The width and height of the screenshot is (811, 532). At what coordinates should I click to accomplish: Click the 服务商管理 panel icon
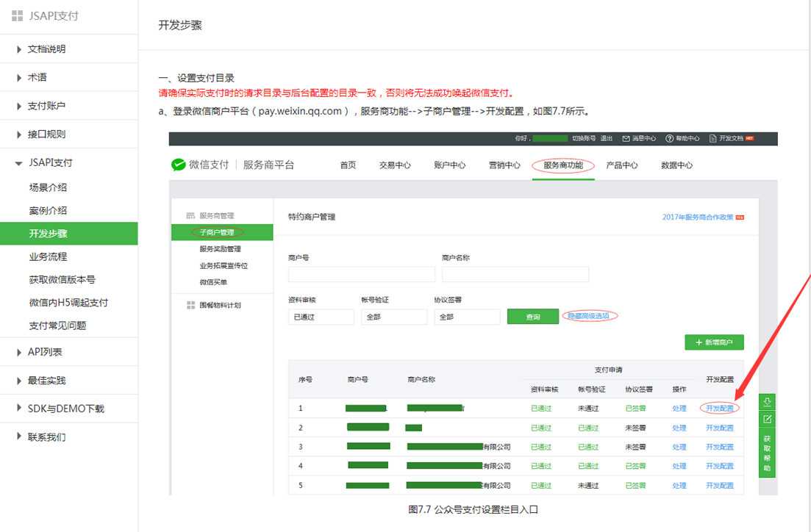pyautogui.click(x=190, y=215)
